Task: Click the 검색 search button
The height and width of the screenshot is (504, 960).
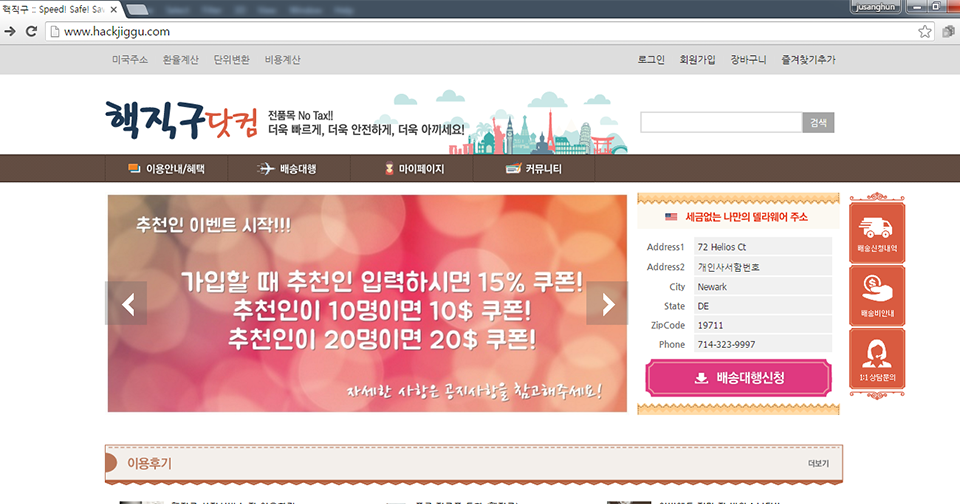Action: pos(818,122)
